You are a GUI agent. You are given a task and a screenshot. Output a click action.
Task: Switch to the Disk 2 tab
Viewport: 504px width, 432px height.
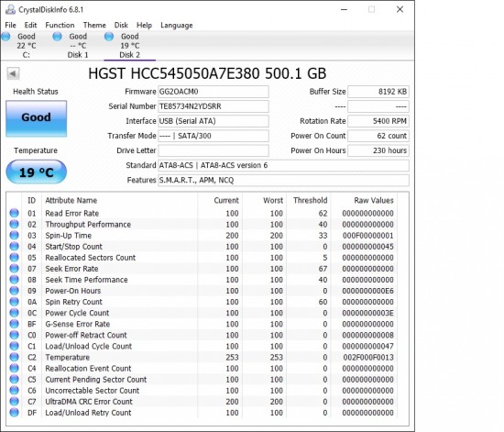tap(129, 46)
